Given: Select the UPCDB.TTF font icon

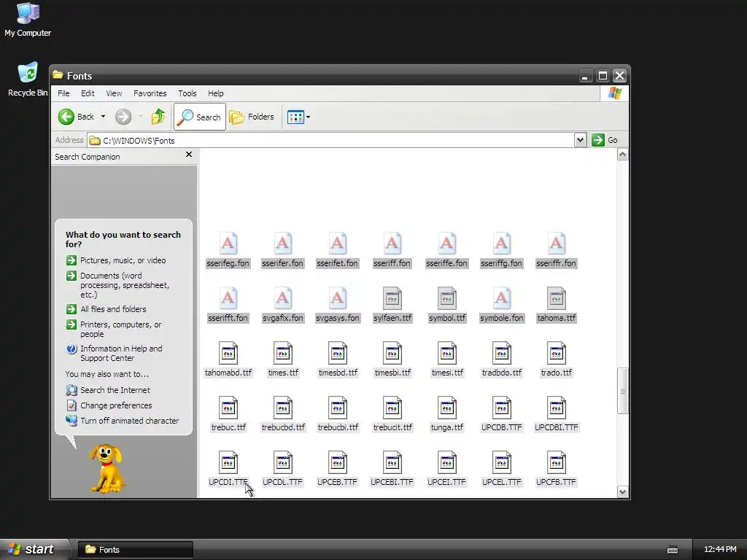Looking at the screenshot, I should tap(501, 408).
